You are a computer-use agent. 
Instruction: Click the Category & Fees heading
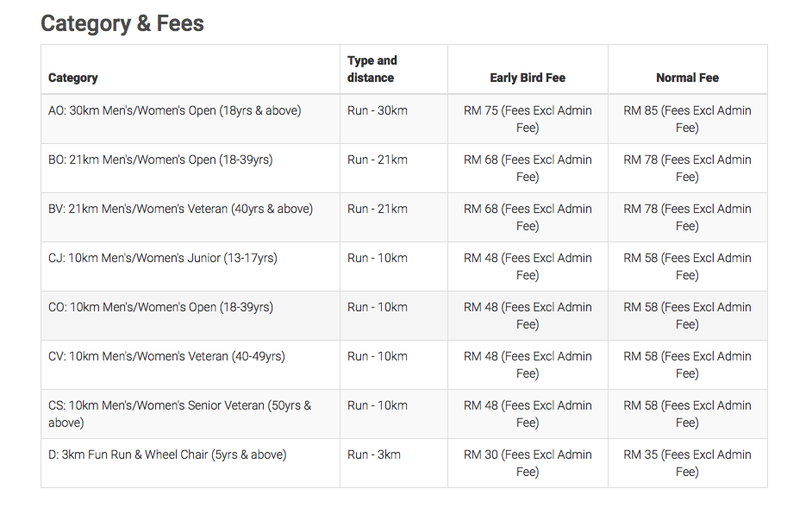point(122,23)
